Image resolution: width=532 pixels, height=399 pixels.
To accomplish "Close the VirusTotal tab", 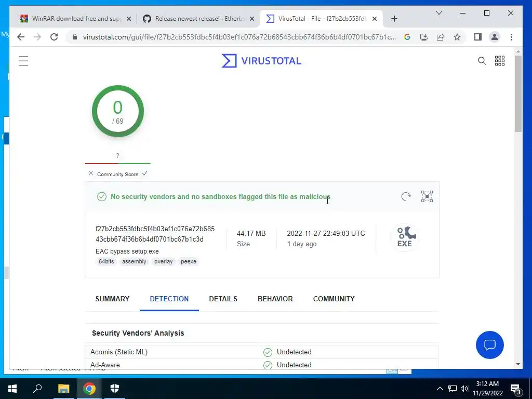I will [x=375, y=19].
